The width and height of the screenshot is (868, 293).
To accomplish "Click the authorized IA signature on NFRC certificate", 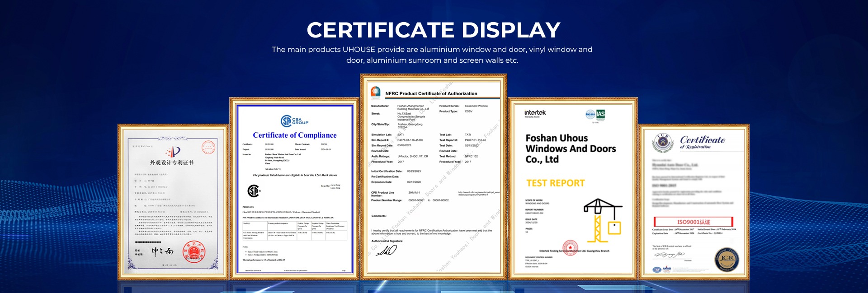I will tap(387, 250).
